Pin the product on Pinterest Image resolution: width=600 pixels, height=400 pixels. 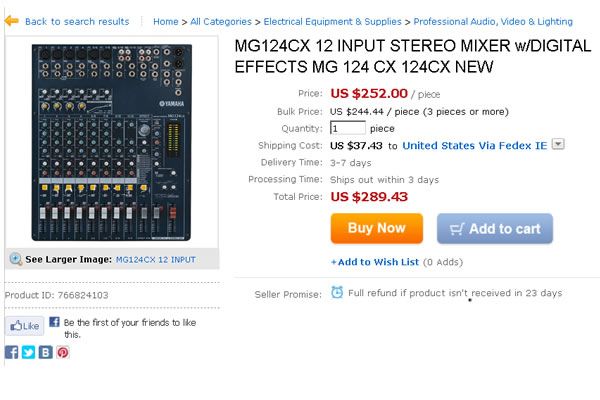63,352
